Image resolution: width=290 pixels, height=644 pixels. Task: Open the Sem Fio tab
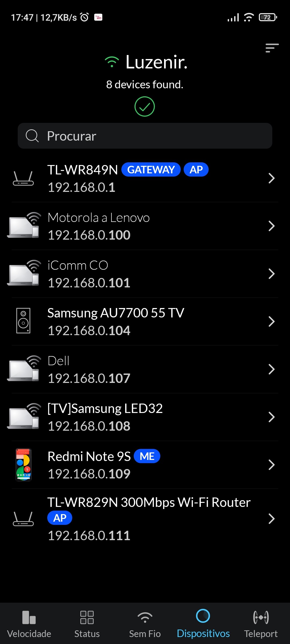pyautogui.click(x=145, y=624)
